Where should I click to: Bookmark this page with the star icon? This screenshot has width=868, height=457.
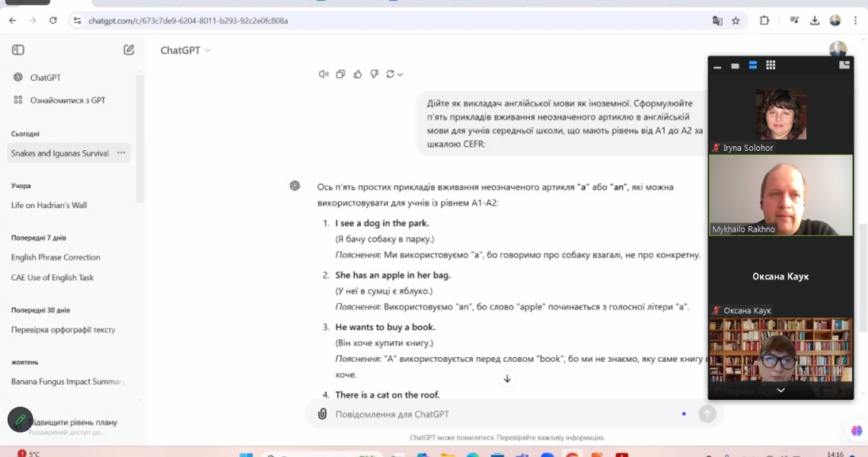coord(736,21)
